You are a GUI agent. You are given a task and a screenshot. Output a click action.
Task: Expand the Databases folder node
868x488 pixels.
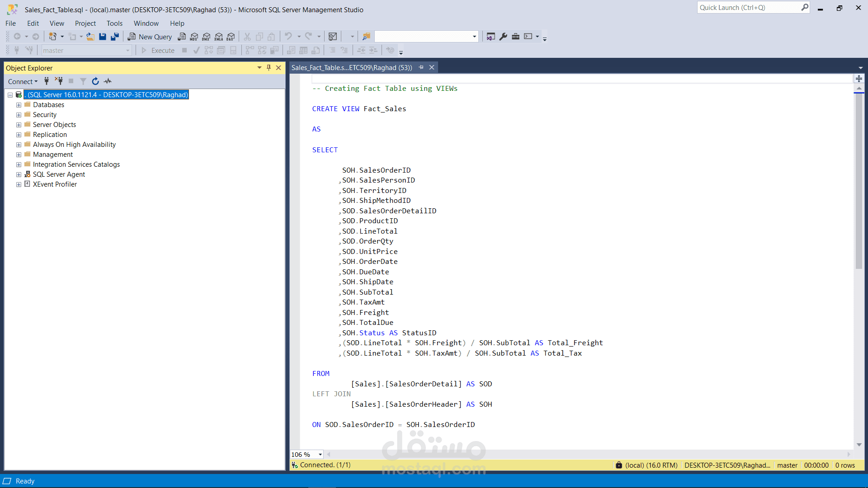(x=19, y=105)
